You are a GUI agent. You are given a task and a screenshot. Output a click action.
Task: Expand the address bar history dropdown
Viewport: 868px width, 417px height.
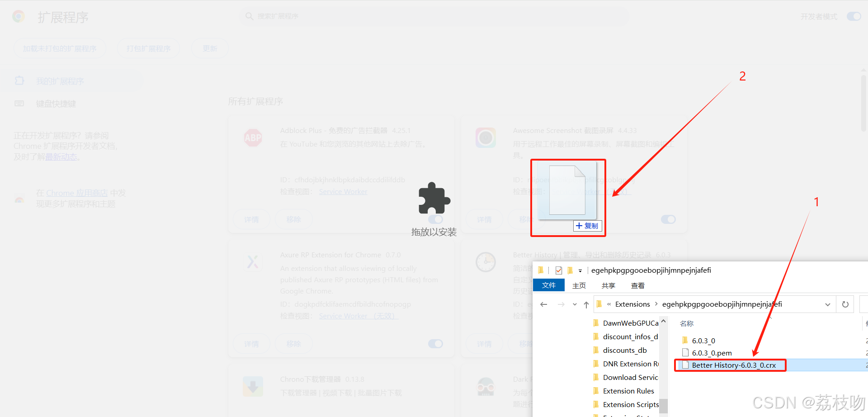click(x=828, y=304)
